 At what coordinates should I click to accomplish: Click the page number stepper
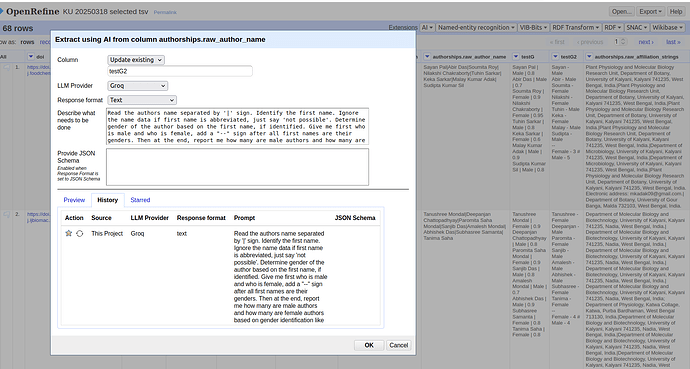(620, 42)
